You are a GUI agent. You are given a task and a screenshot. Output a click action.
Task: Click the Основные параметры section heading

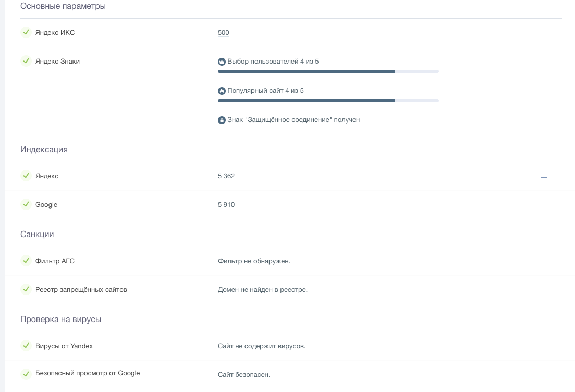coord(63,6)
